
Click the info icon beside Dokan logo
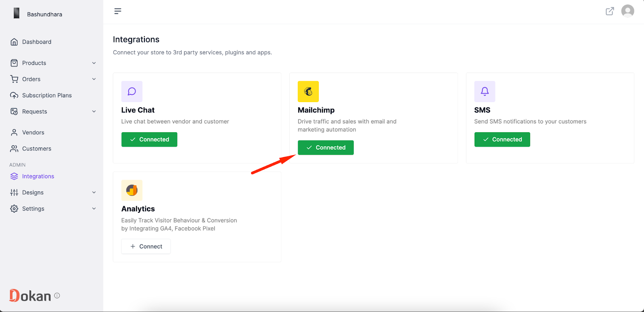[57, 296]
